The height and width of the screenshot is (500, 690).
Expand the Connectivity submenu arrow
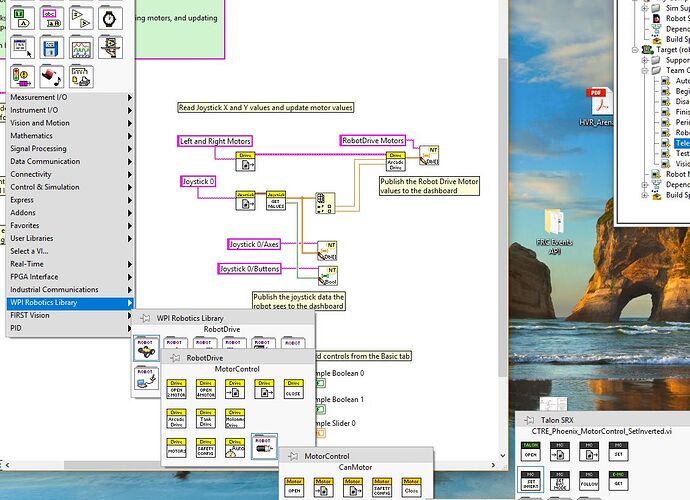[130, 174]
